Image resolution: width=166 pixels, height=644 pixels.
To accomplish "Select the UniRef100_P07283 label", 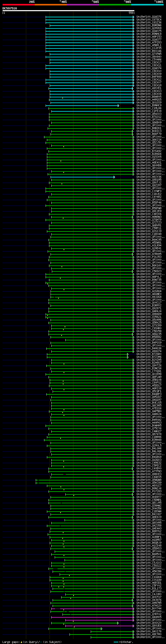I will click(x=149, y=491).
